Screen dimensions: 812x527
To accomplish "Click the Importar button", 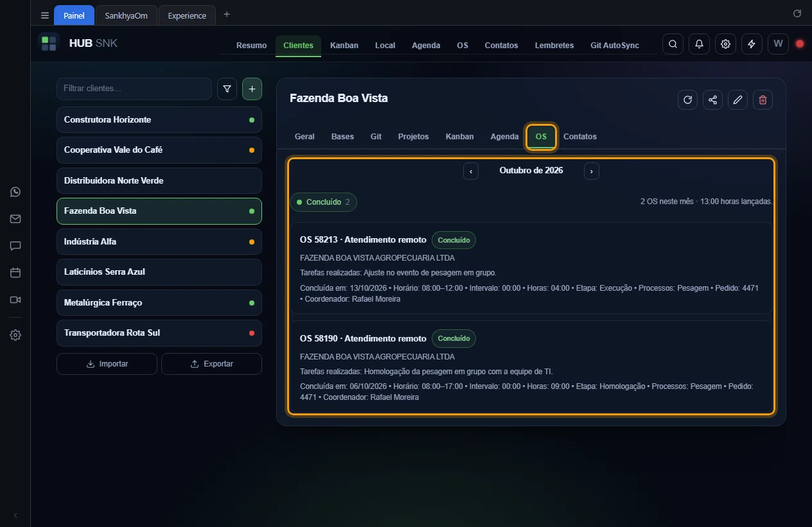I will (x=107, y=364).
